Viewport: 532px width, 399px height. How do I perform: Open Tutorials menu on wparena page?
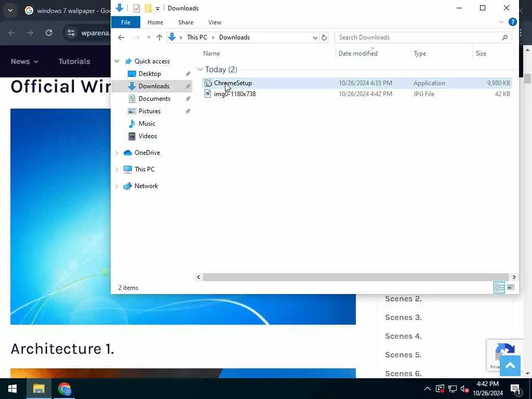point(74,61)
